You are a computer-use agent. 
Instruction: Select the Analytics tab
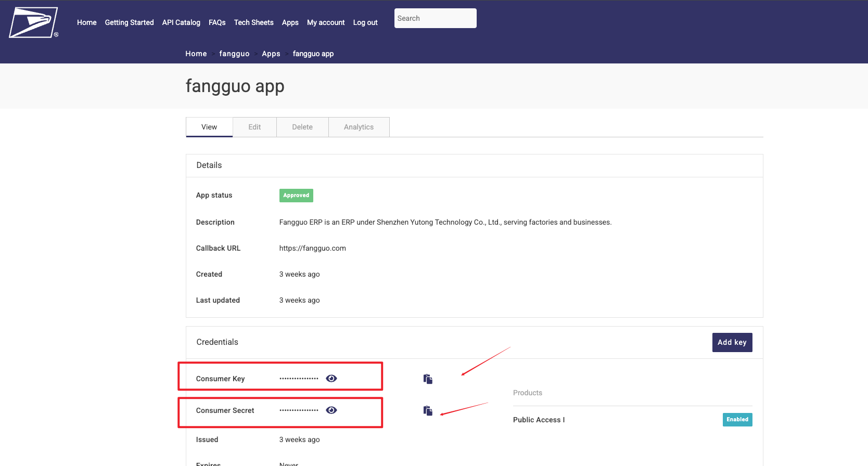359,127
